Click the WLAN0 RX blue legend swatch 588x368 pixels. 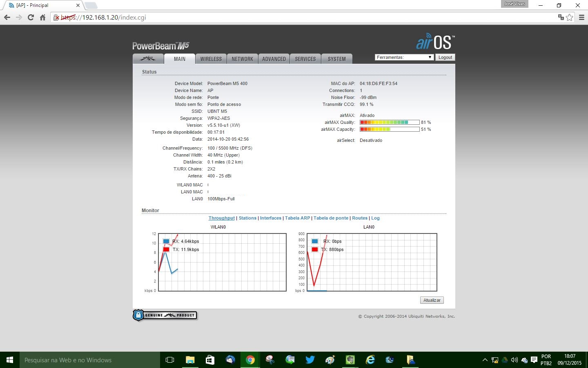[166, 241]
